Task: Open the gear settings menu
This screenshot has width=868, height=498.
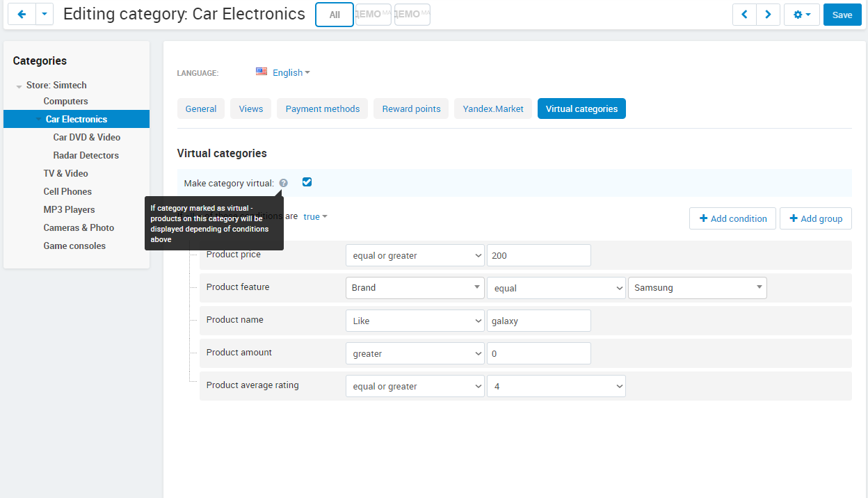Action: click(802, 15)
